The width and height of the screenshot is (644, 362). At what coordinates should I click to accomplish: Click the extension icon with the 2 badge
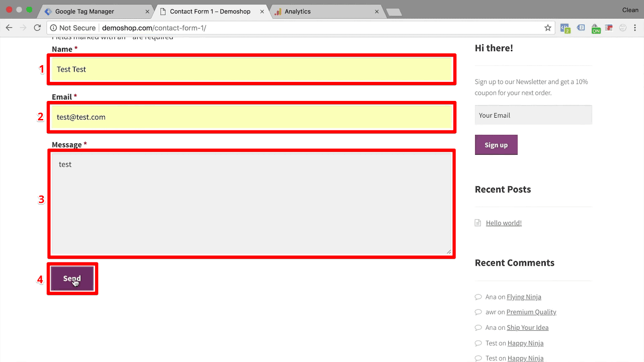point(565,28)
